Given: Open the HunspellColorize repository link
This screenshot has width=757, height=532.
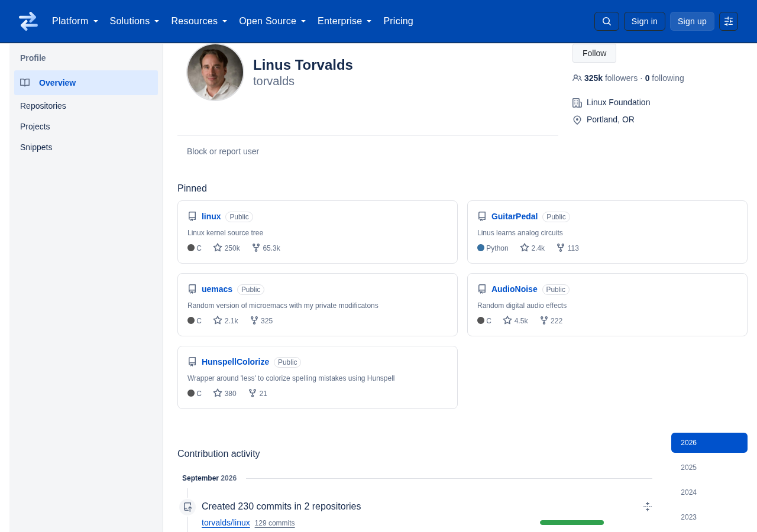Looking at the screenshot, I should (x=235, y=362).
